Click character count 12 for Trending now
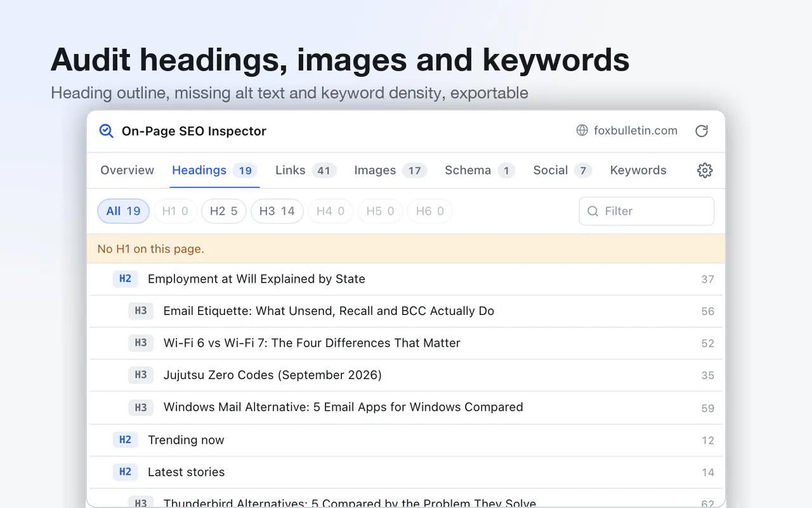The image size is (812, 508). pyautogui.click(x=708, y=441)
